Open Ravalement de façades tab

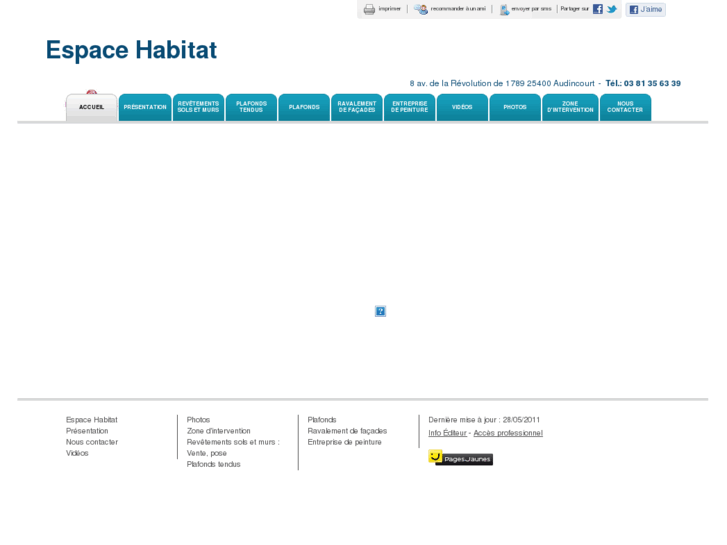[x=357, y=108]
